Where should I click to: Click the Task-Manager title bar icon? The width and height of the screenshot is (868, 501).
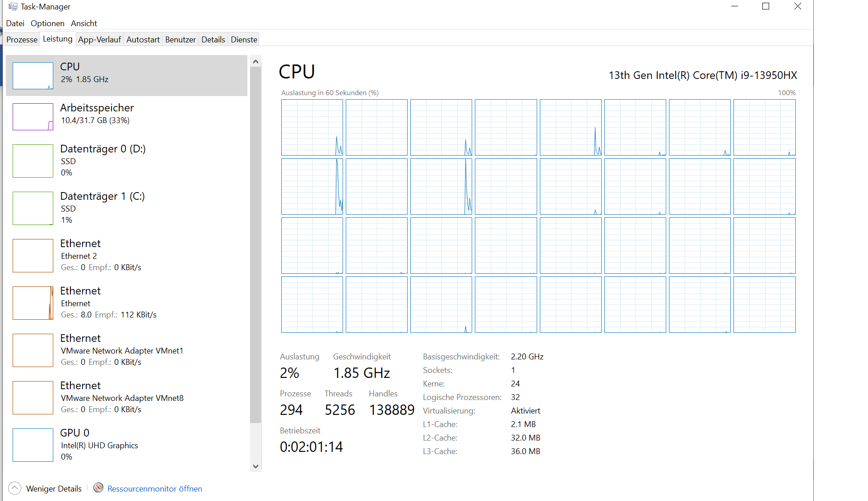(x=13, y=7)
